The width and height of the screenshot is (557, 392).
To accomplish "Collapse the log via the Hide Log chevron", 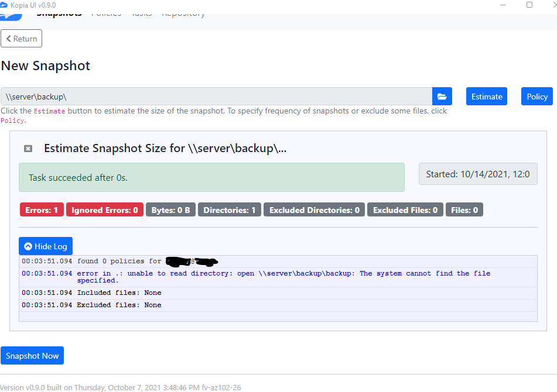I will [x=27, y=246].
